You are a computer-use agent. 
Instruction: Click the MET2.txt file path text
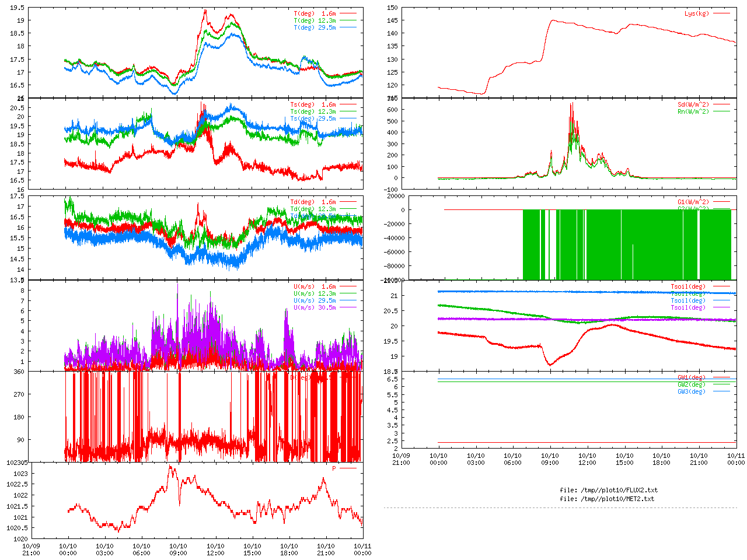[607, 499]
